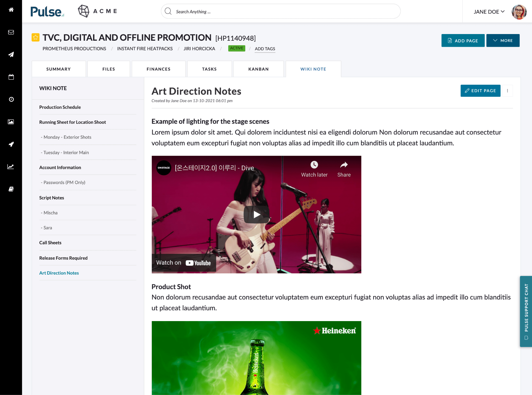Open the image gallery icon in sidebar
The width and height of the screenshot is (532, 395).
pyautogui.click(x=11, y=122)
